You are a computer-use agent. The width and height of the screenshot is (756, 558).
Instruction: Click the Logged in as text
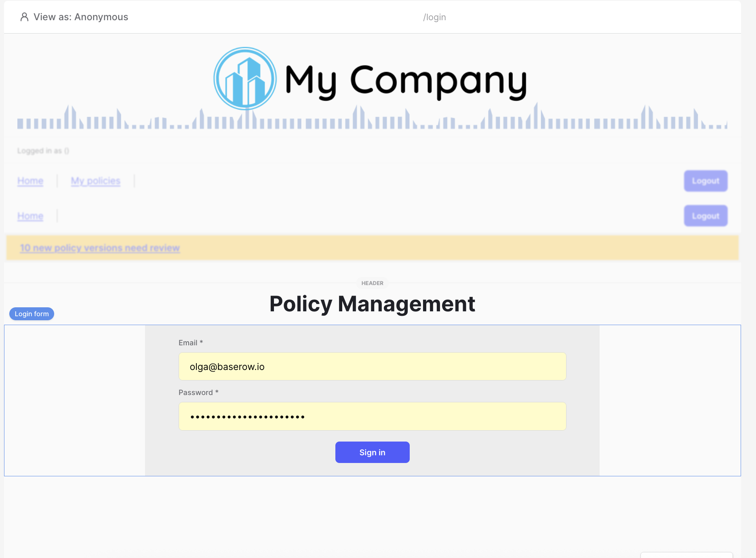click(43, 151)
